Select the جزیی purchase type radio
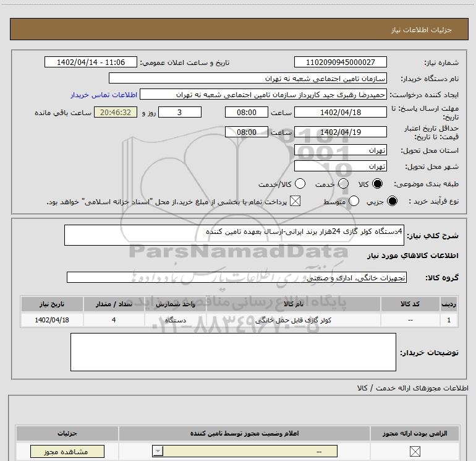The height and width of the screenshot is (461, 476). [392, 201]
